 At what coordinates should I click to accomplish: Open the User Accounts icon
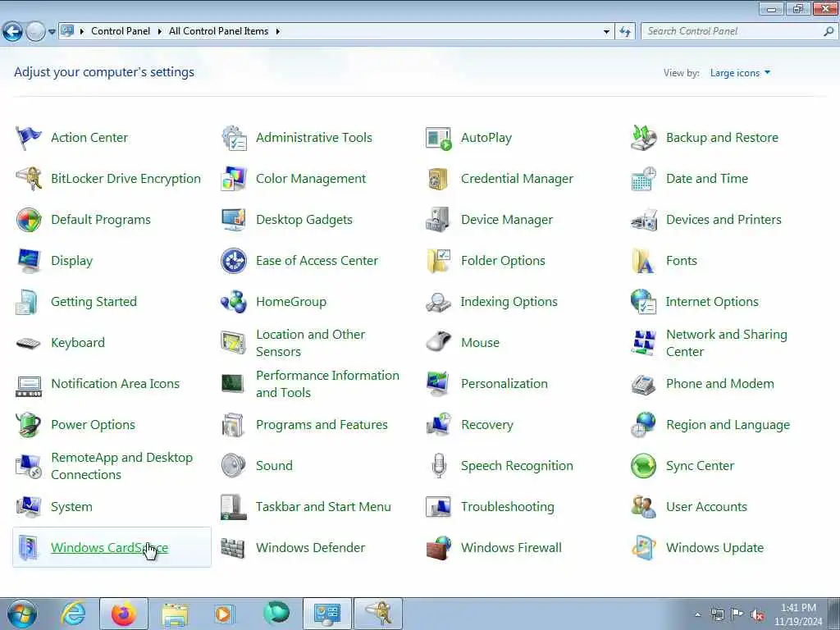[x=643, y=507]
